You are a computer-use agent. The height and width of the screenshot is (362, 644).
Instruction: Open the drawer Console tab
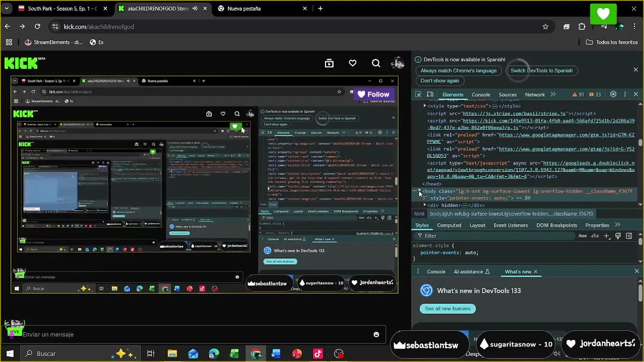click(436, 272)
